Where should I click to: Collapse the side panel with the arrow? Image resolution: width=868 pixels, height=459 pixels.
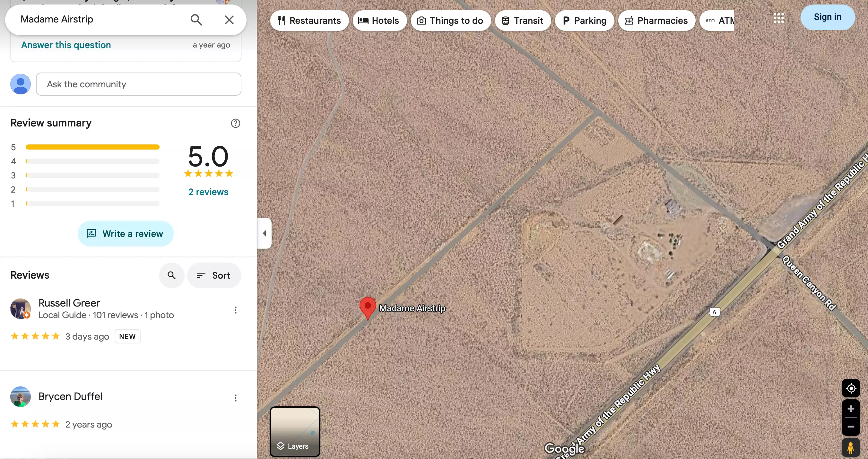coord(265,233)
